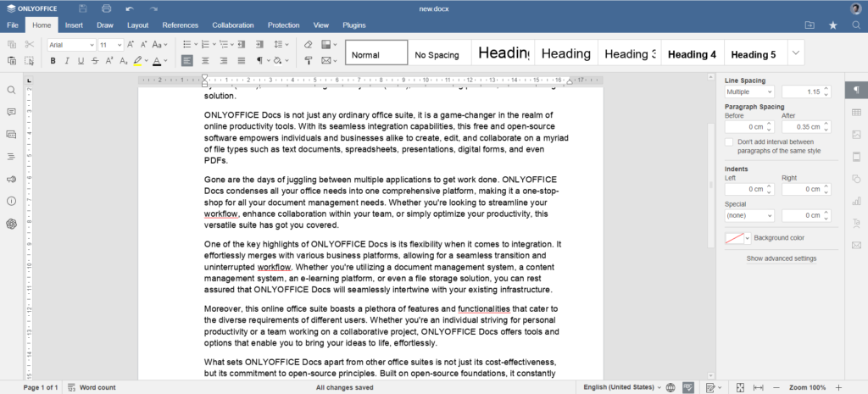Click the Paste icon

(x=12, y=60)
